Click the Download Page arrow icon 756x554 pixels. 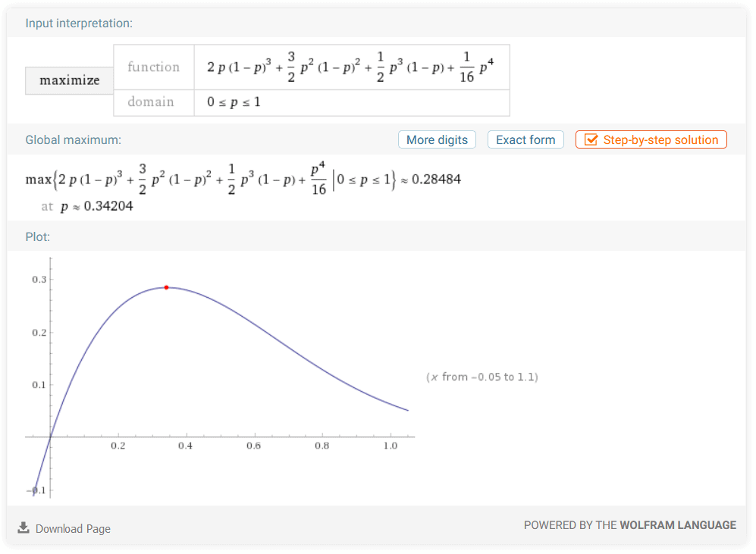coord(24,528)
